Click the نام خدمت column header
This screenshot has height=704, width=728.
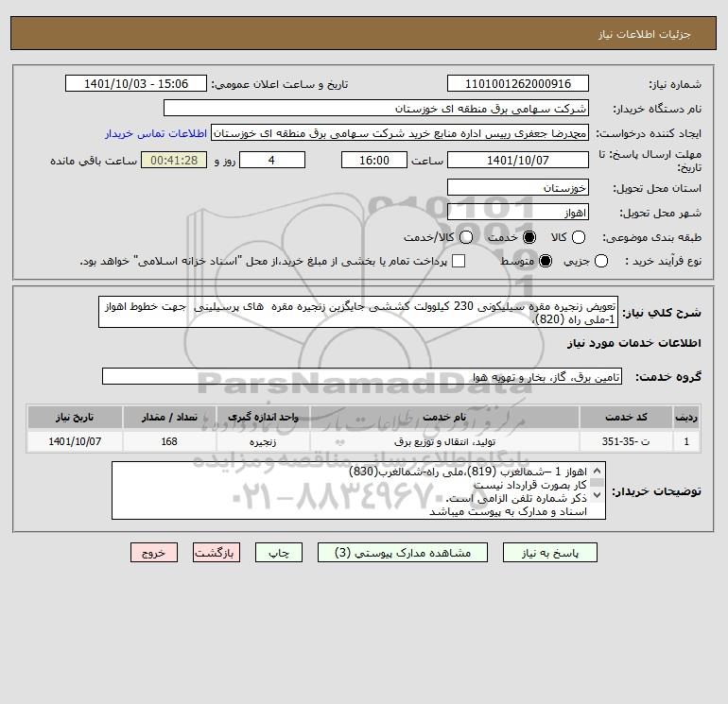(x=444, y=417)
